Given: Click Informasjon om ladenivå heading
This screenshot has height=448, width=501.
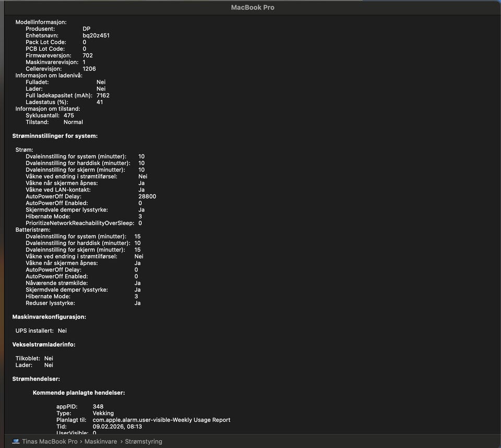Looking at the screenshot, I should point(49,76).
